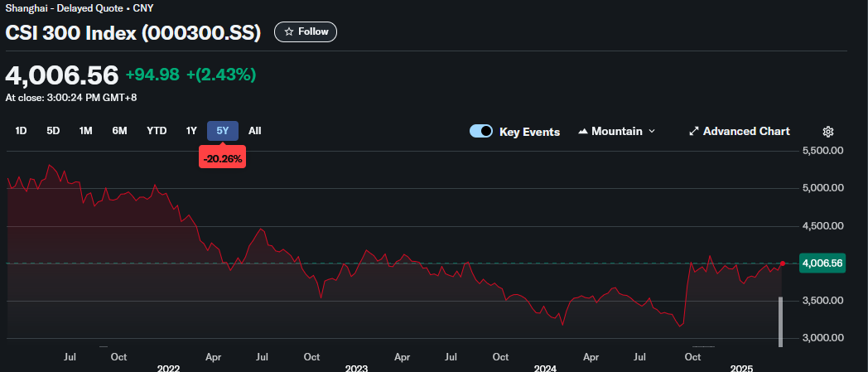Switch to the 1M range

pyautogui.click(x=86, y=131)
